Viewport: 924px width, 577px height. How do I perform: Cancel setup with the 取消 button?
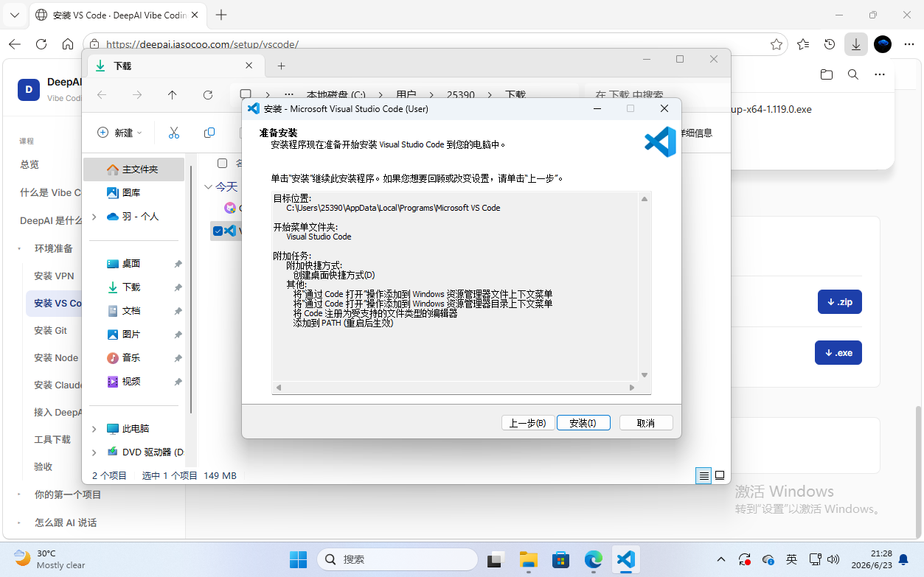tap(646, 423)
